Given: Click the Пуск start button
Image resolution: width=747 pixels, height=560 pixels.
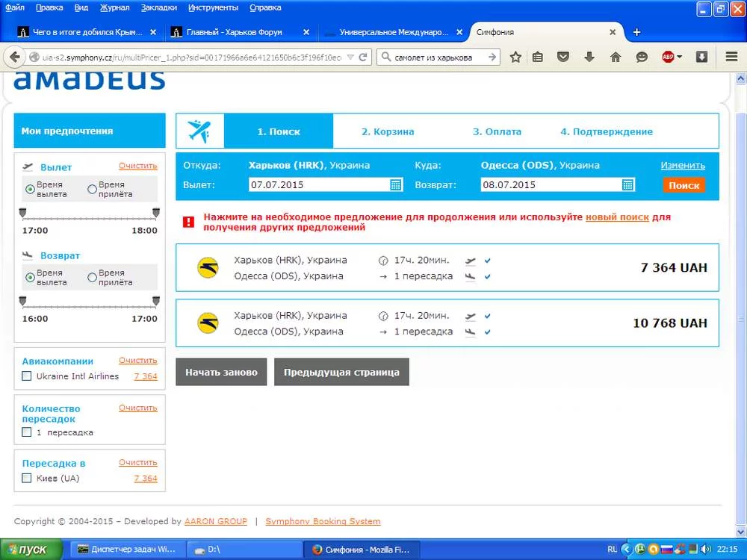Looking at the screenshot, I should coord(31,549).
